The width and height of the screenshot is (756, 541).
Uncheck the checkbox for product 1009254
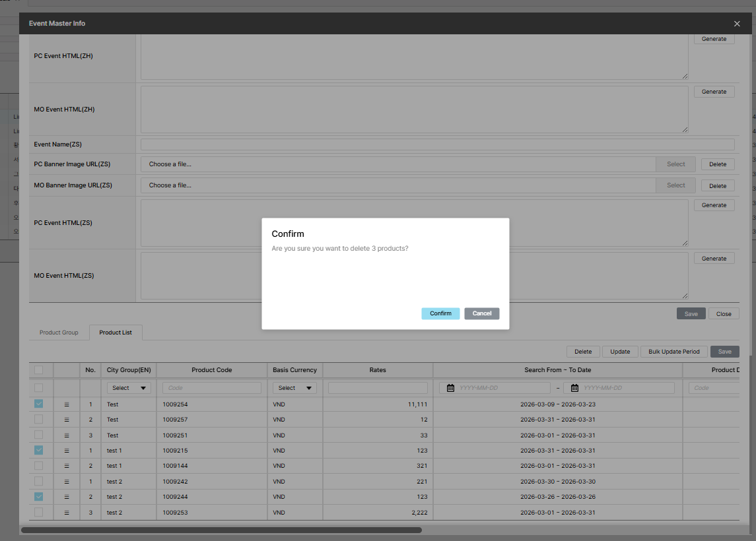click(x=39, y=404)
